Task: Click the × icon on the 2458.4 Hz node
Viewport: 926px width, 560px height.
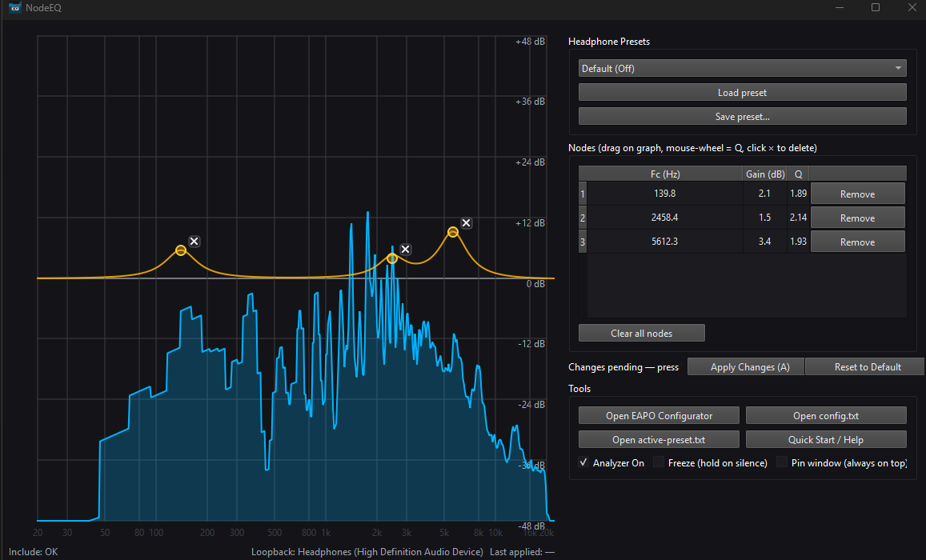Action: pos(406,250)
